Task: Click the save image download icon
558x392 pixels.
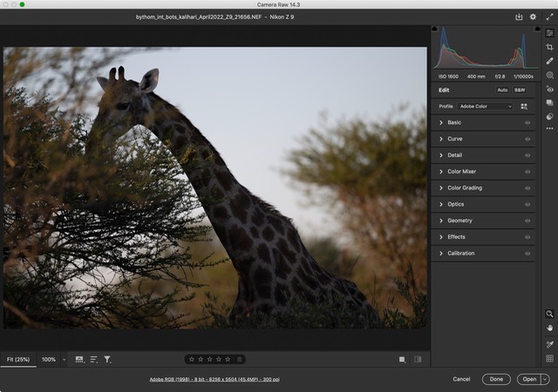Action: [520, 17]
